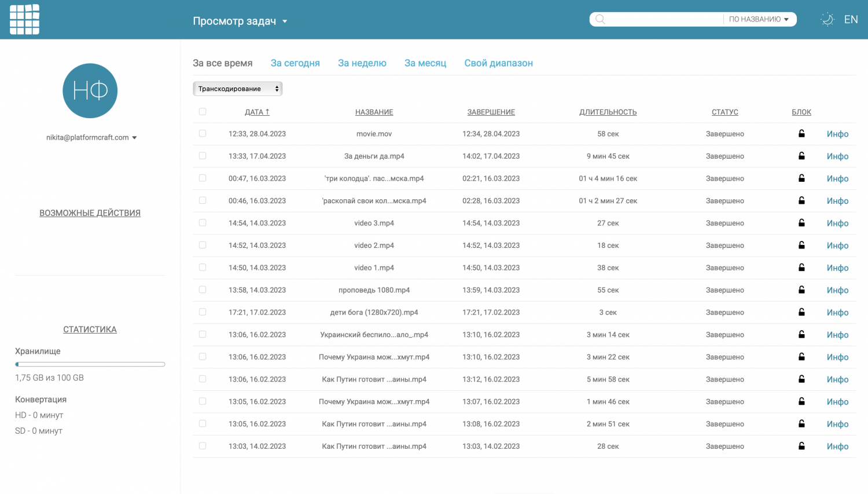The height and width of the screenshot is (494, 868).
Task: Select the checkbox for movie.mov row
Action: [x=203, y=134]
